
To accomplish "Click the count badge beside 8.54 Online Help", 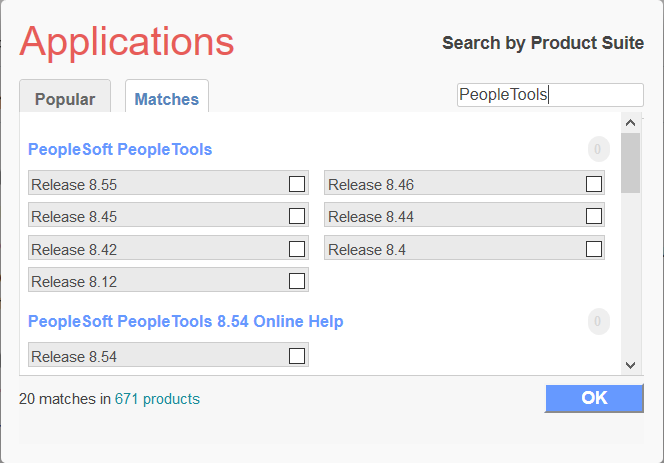I will click(x=598, y=322).
